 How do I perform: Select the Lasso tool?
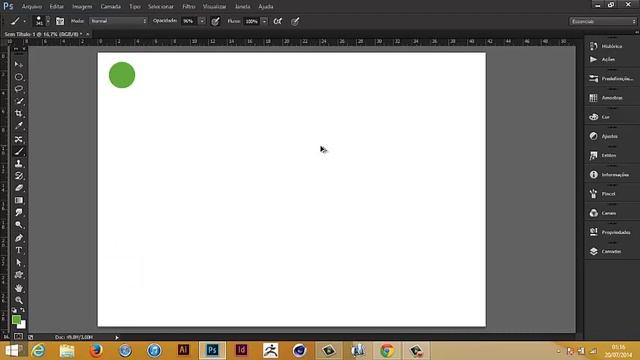(x=19, y=89)
